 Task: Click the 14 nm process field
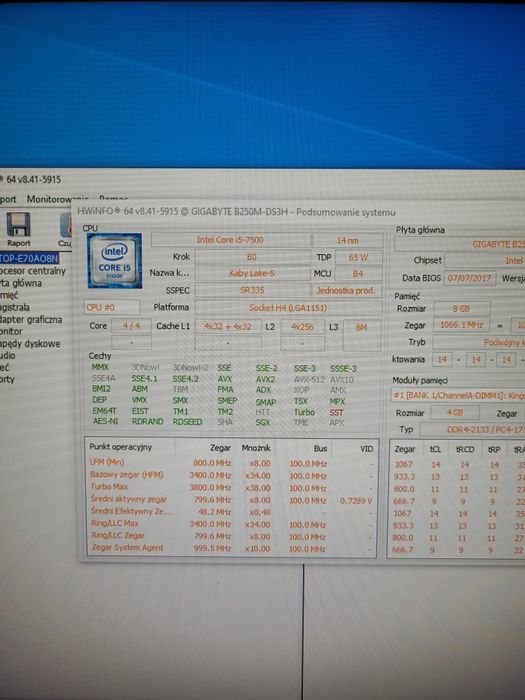347,240
